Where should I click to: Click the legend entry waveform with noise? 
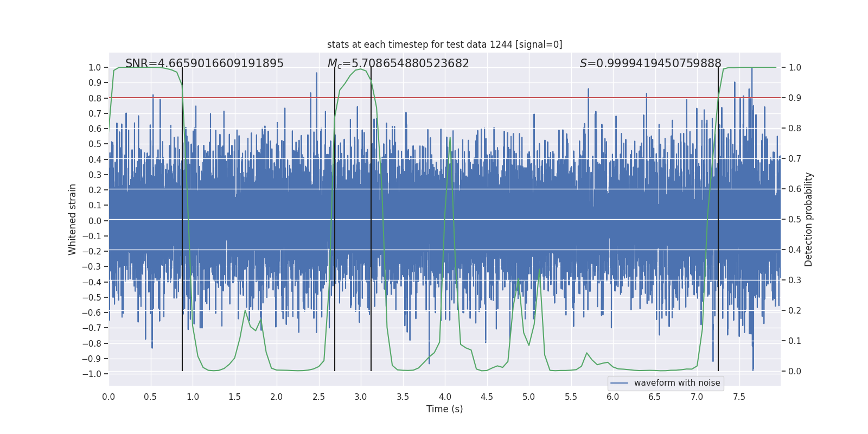677,383
